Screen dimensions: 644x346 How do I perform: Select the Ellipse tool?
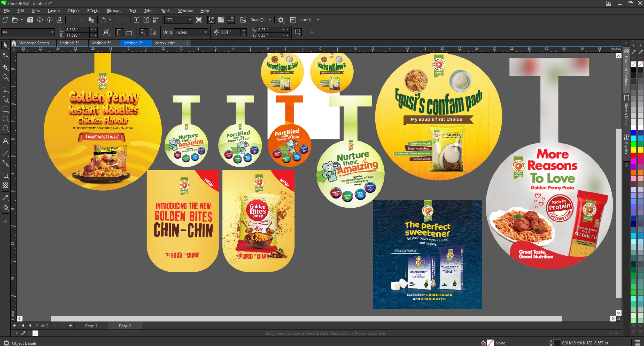pos(5,119)
